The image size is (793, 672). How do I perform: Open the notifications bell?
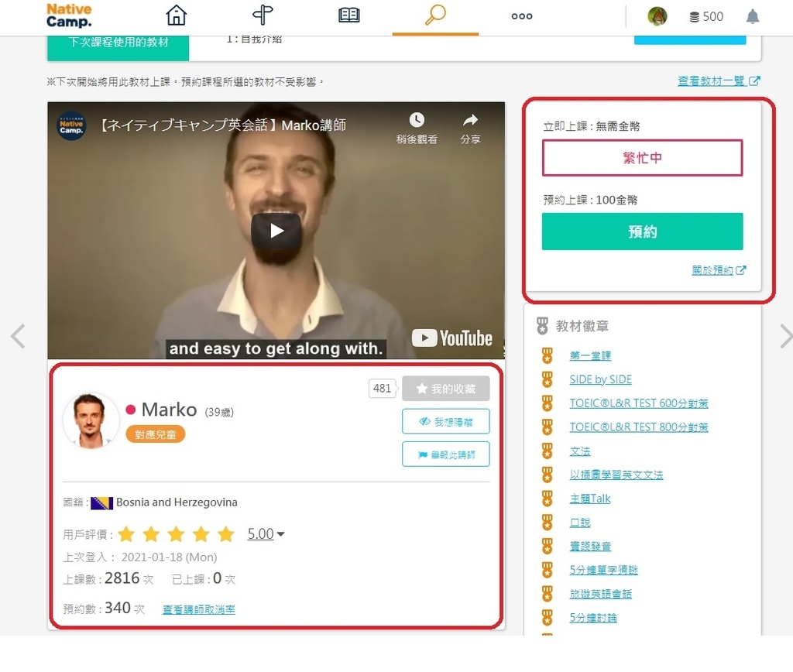753,17
